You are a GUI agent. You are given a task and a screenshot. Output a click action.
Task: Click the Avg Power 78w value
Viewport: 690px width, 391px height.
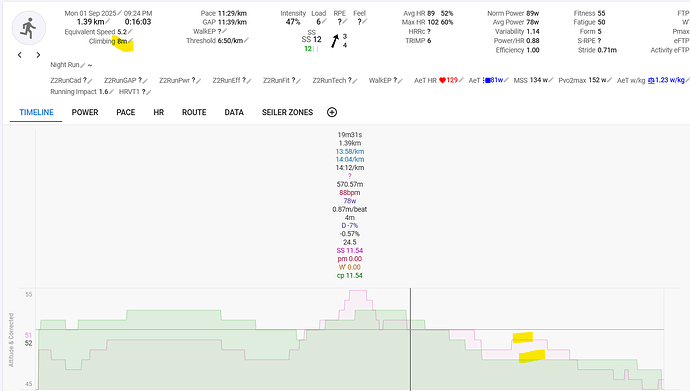[532, 22]
